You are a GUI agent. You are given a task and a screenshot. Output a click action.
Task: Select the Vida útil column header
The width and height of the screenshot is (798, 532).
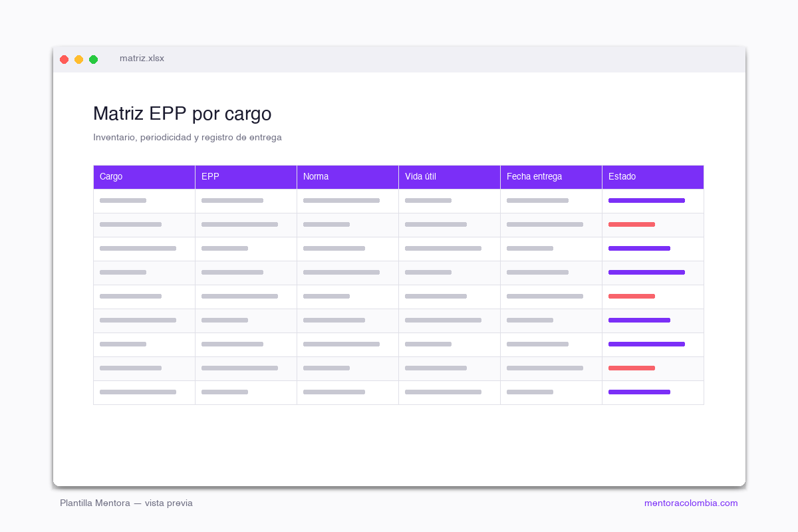450,177
